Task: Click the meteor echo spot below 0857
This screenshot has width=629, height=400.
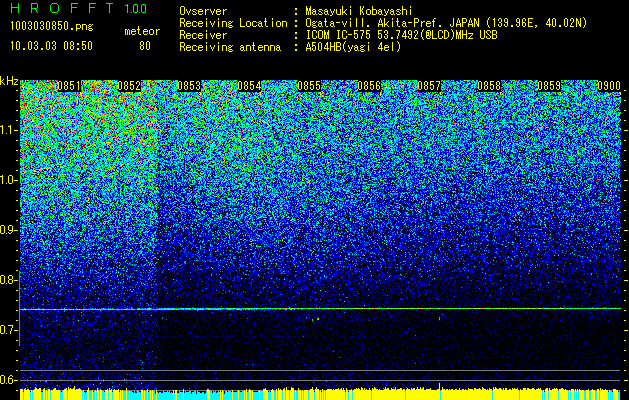Action: [x=440, y=318]
